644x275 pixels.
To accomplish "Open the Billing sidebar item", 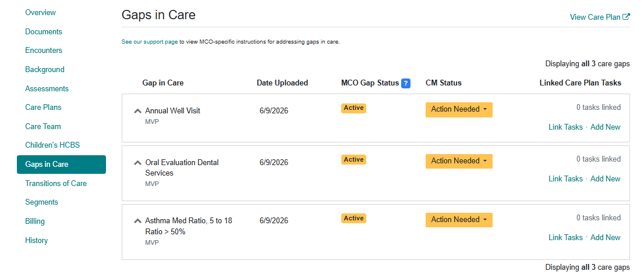I will (35, 222).
